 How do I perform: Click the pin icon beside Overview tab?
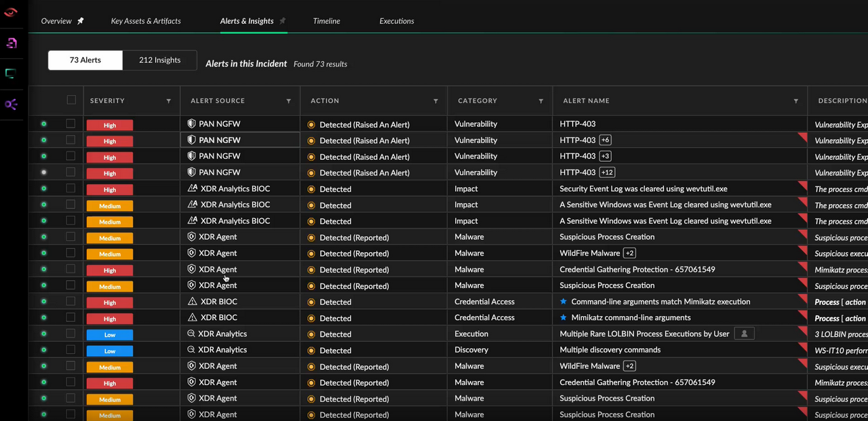point(81,21)
